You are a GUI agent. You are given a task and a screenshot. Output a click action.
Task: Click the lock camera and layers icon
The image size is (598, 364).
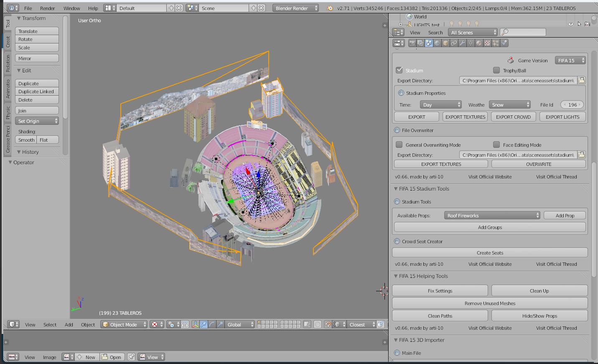(307, 324)
